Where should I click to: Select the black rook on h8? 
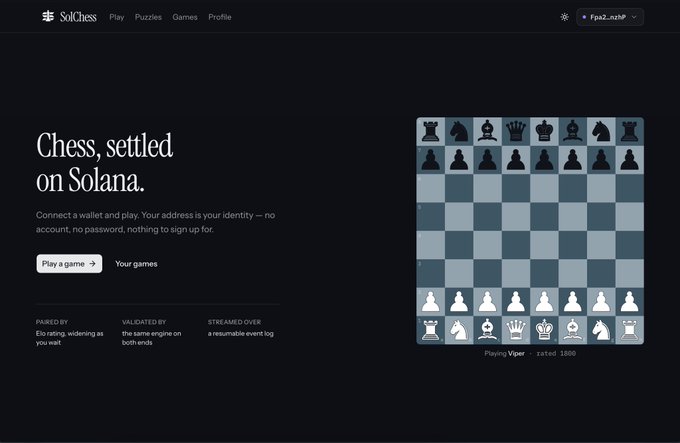pos(629,131)
